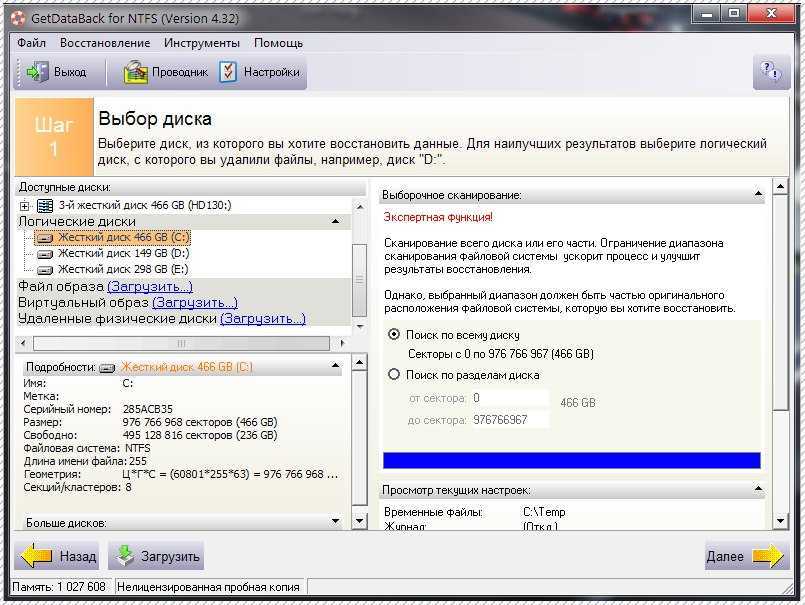The width and height of the screenshot is (805, 605).
Task: Click Нелицензированная пробная копия status text
Action: pyautogui.click(x=208, y=587)
